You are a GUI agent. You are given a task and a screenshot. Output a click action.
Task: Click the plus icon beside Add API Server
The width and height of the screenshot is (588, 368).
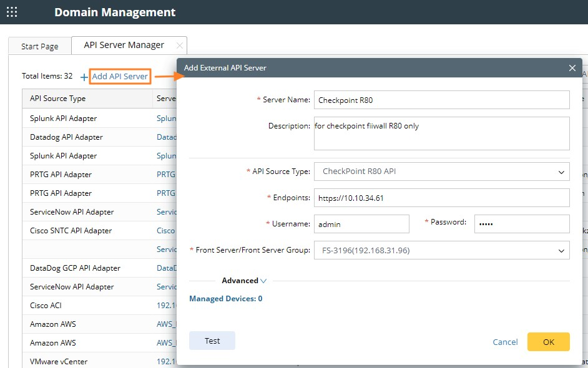84,77
